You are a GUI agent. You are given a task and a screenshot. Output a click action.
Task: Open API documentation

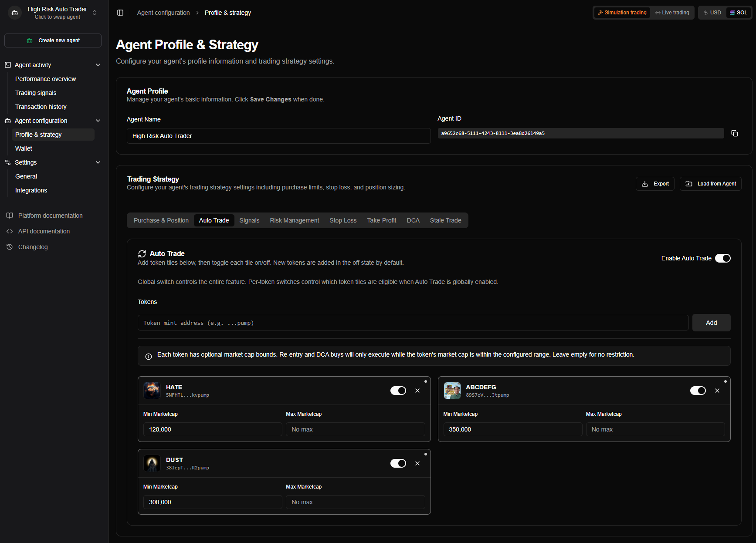coord(44,231)
